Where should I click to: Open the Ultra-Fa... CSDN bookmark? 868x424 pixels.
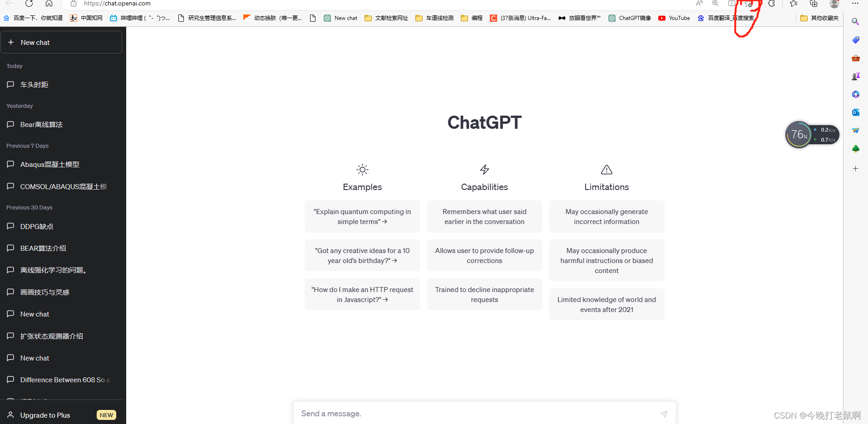coord(520,18)
